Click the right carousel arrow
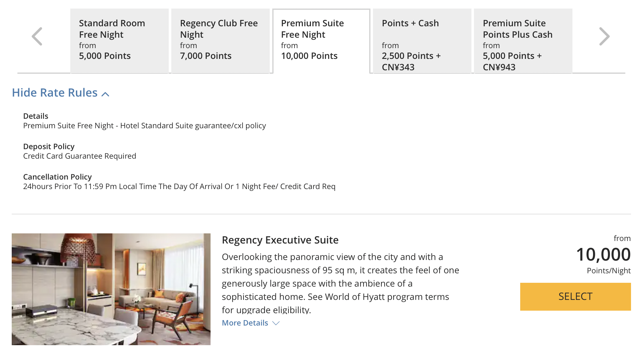 (604, 36)
